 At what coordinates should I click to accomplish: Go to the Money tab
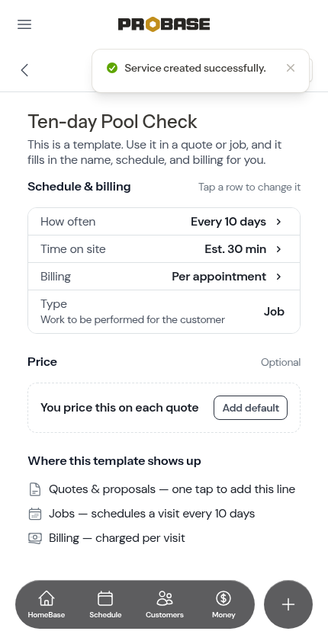pyautogui.click(x=223, y=604)
